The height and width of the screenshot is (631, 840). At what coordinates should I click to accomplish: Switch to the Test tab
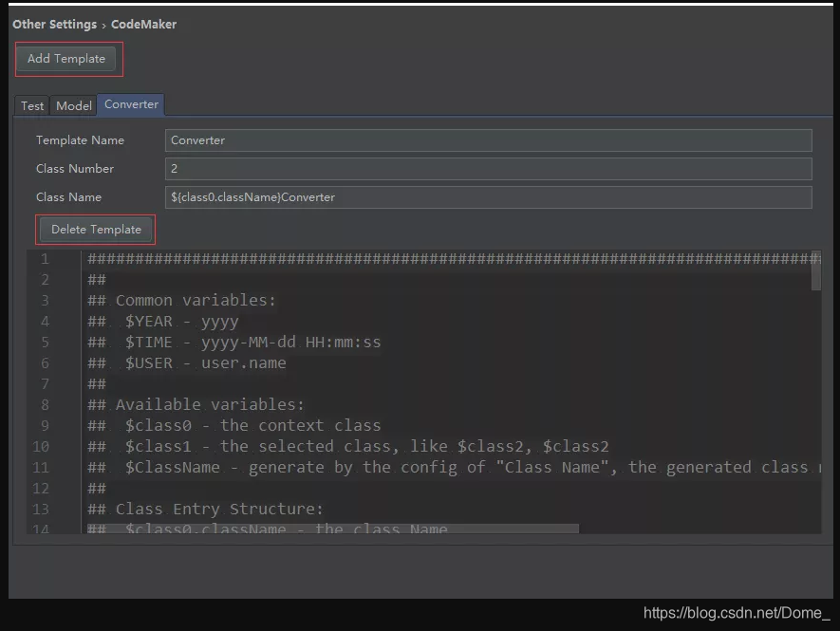[x=31, y=105]
